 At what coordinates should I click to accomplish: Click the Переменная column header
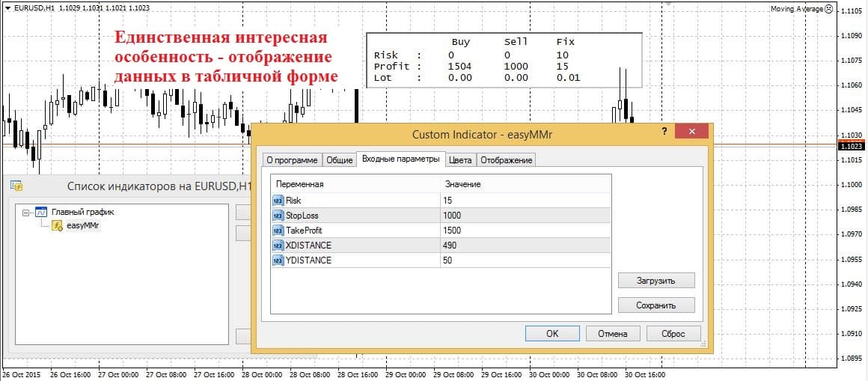point(355,184)
